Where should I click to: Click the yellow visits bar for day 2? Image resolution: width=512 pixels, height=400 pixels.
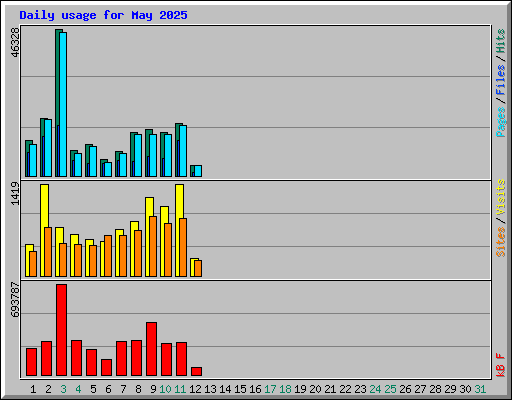44,230
